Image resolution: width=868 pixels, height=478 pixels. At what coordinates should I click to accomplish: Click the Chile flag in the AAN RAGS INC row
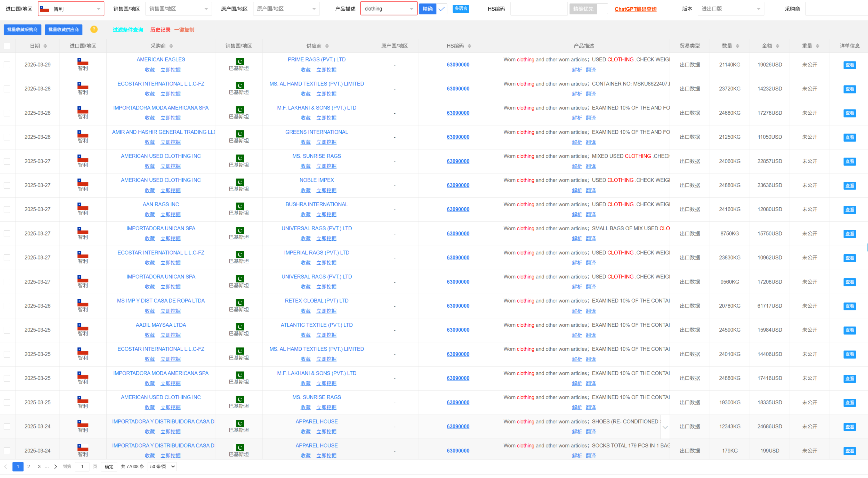83,206
